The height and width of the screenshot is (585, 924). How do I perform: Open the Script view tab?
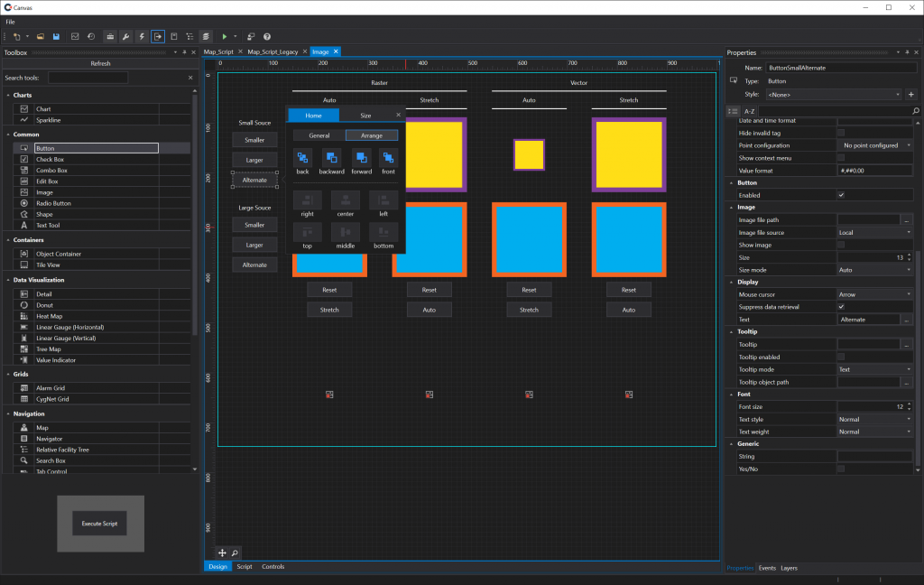(244, 567)
